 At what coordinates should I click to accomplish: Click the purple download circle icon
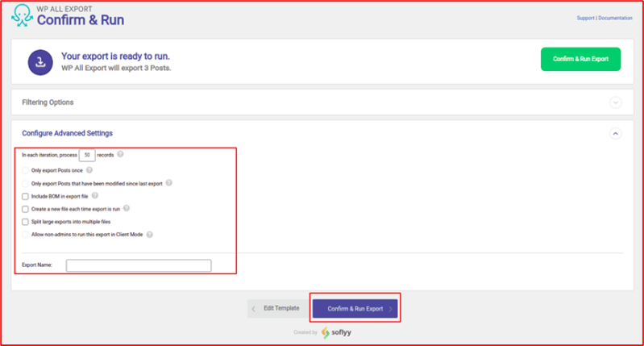point(40,62)
